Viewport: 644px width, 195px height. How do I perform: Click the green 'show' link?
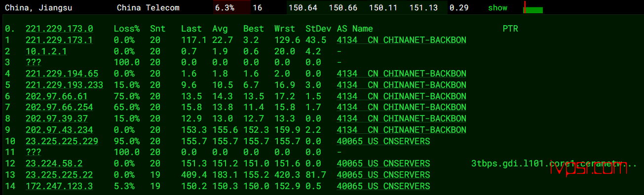tap(497, 8)
